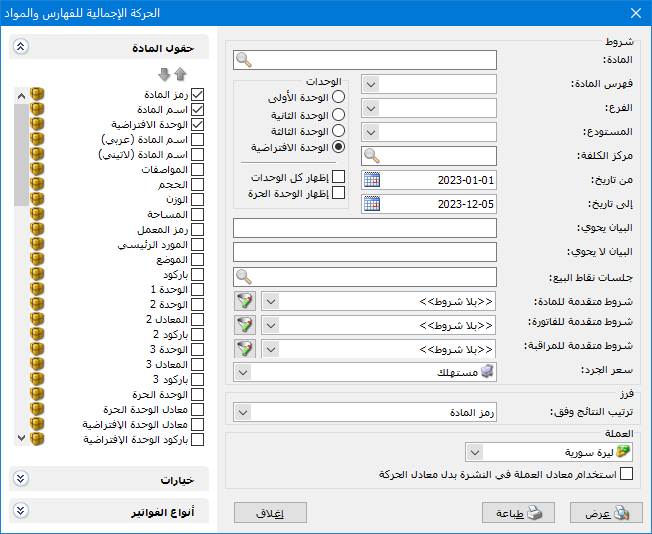Click the search icon in مركز الكلفة field
Image resolution: width=652 pixels, height=534 pixels.
click(x=372, y=156)
